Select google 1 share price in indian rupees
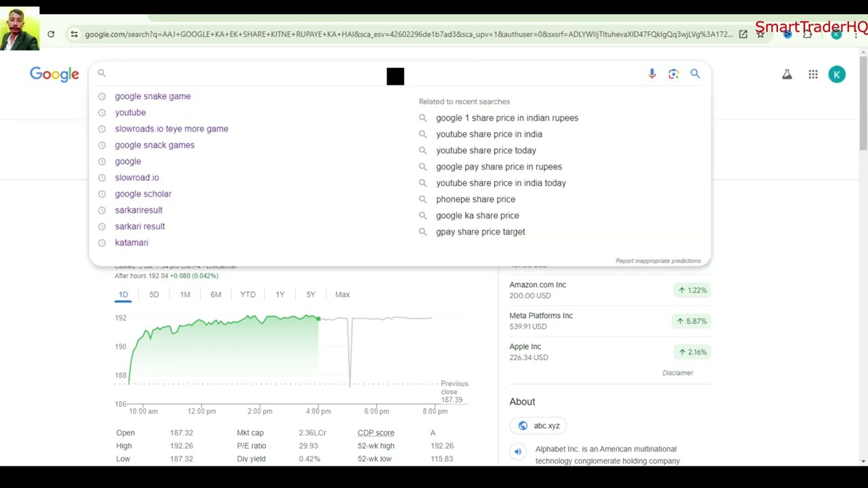Viewport: 868px width, 488px height. click(507, 118)
